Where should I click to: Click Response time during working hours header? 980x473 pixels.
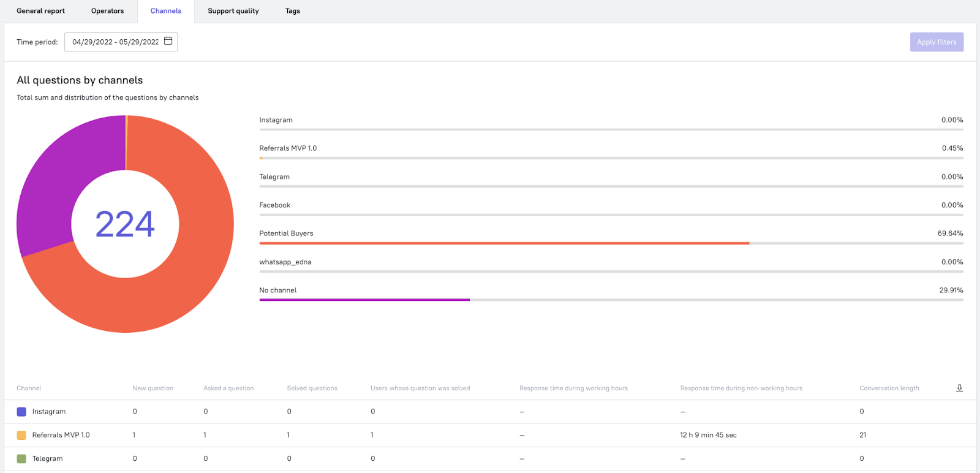pos(573,388)
